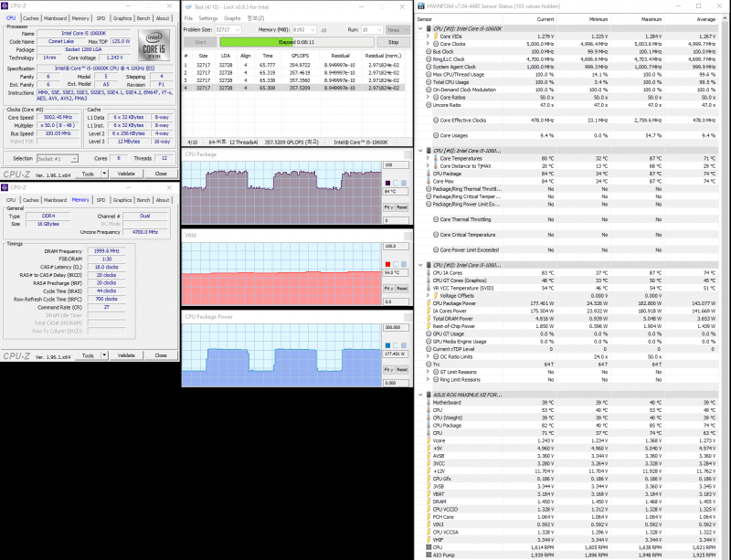This screenshot has height=560, width=731.
Task: Click the icon beside Core Thermal Throttling
Action: pyautogui.click(x=436, y=219)
